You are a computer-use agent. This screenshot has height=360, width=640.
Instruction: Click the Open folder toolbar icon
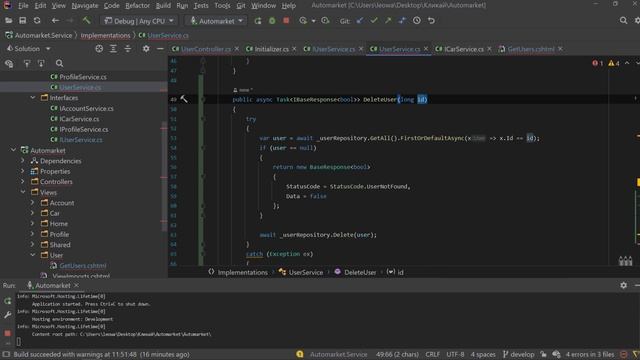[x=8, y=20]
